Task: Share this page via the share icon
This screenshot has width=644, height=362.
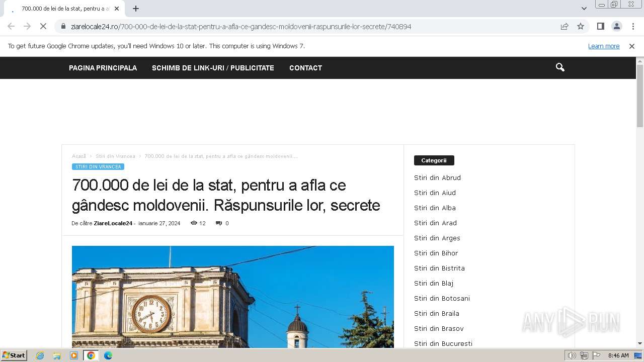Action: tap(565, 26)
